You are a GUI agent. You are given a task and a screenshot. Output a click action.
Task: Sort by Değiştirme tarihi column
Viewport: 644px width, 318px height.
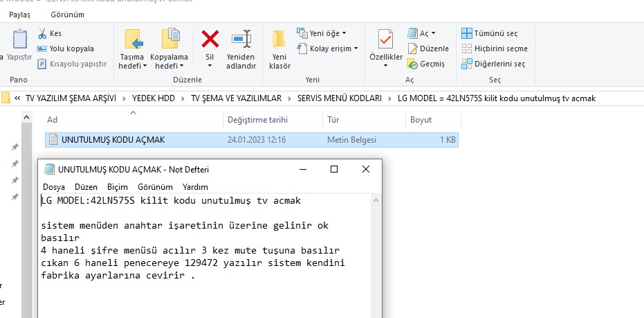[x=257, y=120]
